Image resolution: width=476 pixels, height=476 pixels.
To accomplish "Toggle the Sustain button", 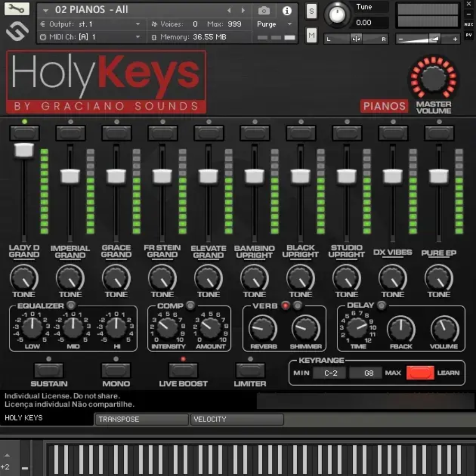I will pos(49,370).
